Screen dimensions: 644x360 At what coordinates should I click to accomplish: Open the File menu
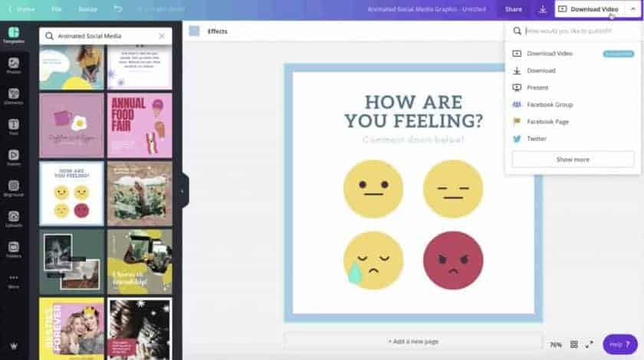click(x=56, y=9)
